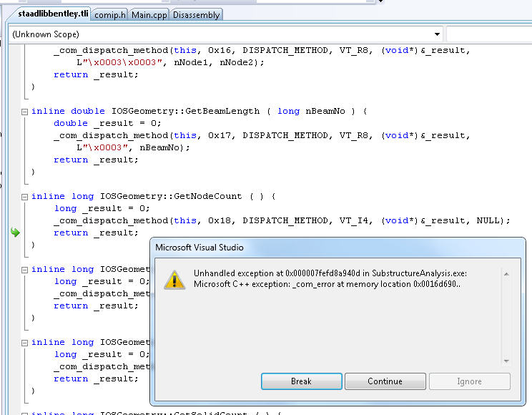Click the GetBeamLength function name
Image resolution: width=532 pixels, height=415 pixels.
pos(222,112)
